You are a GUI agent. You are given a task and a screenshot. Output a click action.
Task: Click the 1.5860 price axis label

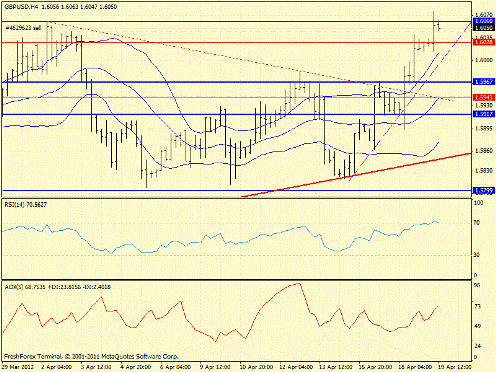[x=484, y=151]
